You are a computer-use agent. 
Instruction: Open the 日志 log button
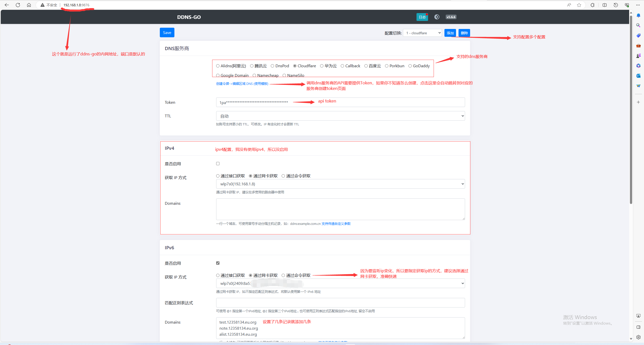point(422,17)
